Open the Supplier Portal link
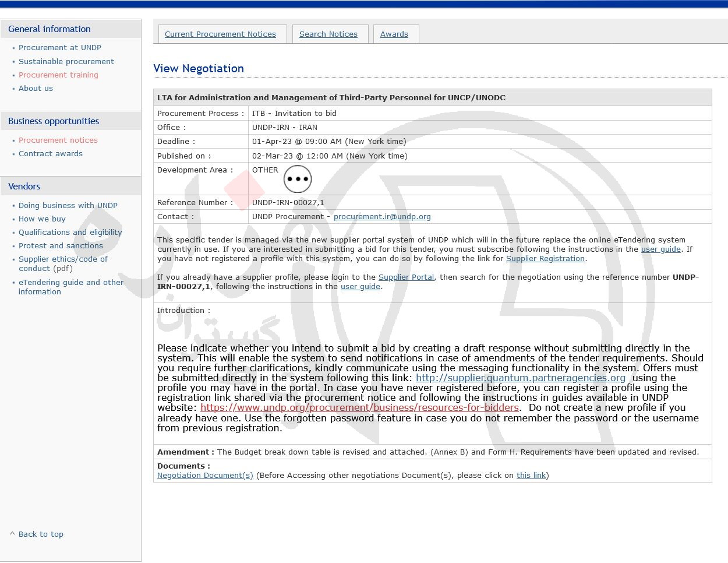 (406, 277)
